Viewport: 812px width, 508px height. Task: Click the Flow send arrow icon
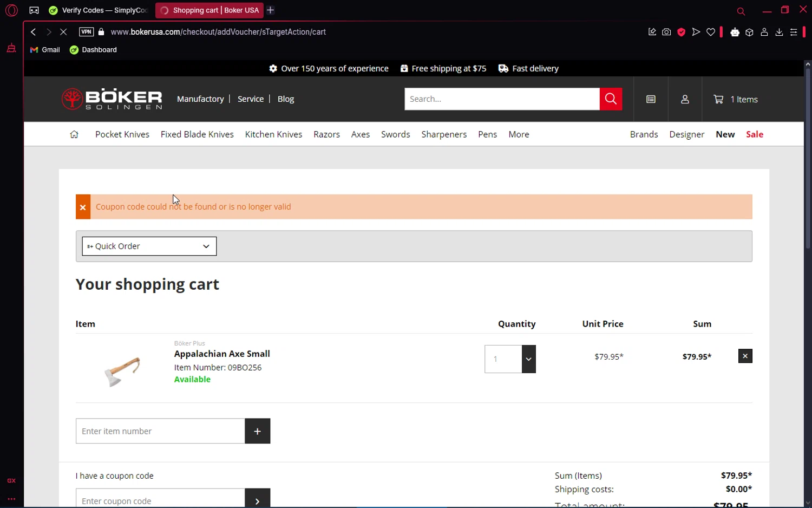coord(696,32)
